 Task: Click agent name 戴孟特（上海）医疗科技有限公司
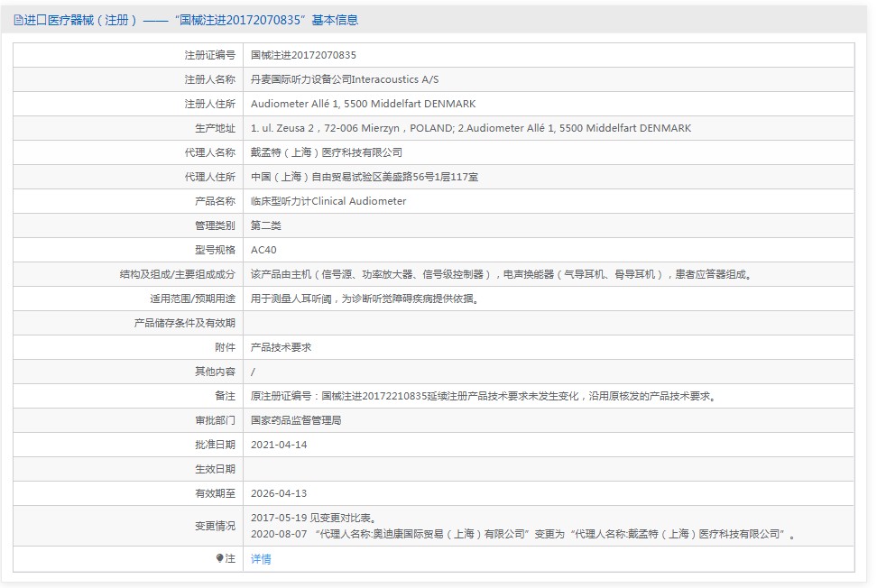[x=327, y=152]
